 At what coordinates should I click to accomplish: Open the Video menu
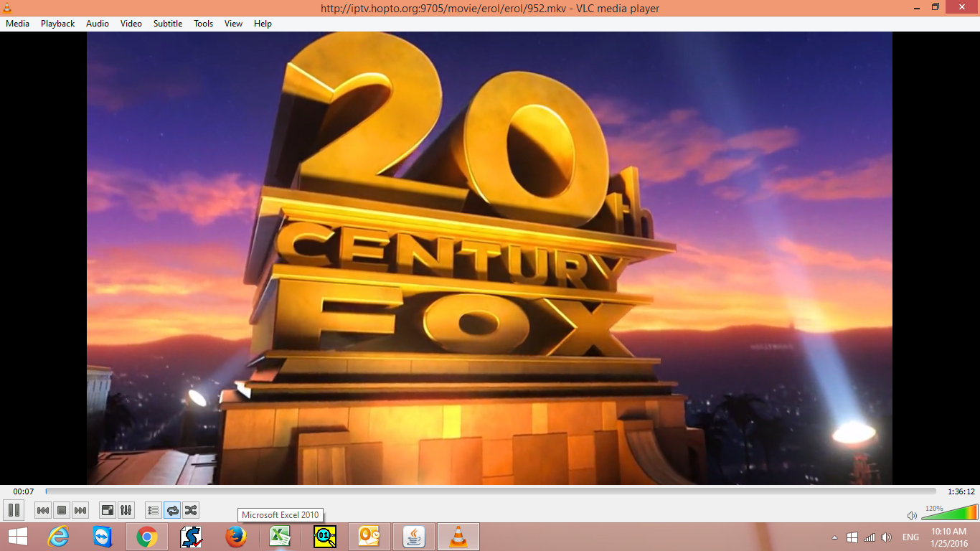point(131,24)
